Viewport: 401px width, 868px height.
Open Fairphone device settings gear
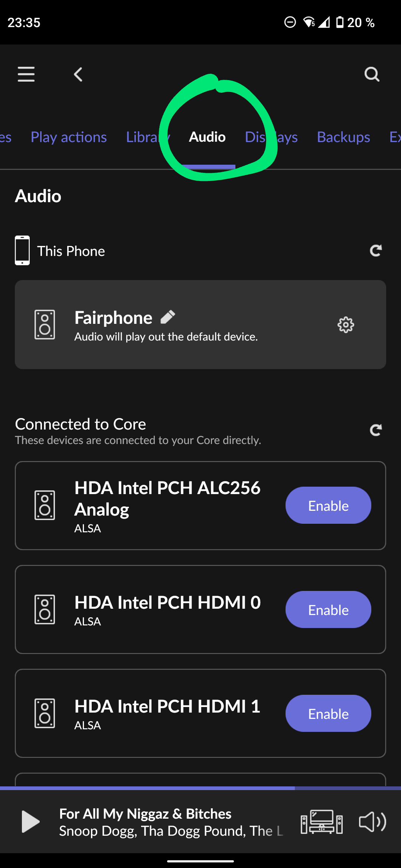point(346,325)
